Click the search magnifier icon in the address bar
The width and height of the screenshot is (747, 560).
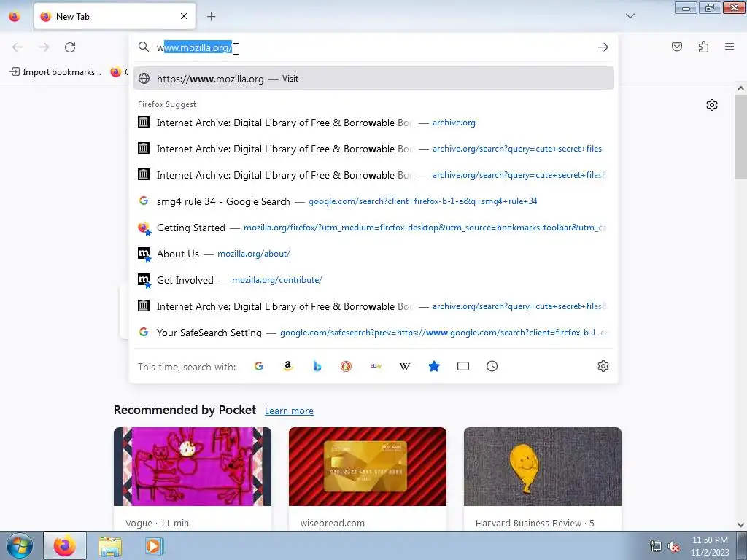tap(144, 47)
